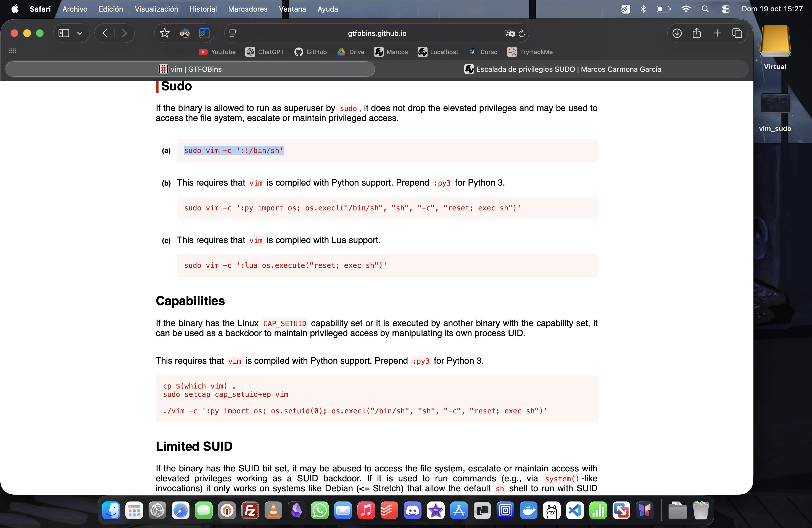The image size is (812, 528).
Task: Open the Marcadores menu
Action: 248,9
